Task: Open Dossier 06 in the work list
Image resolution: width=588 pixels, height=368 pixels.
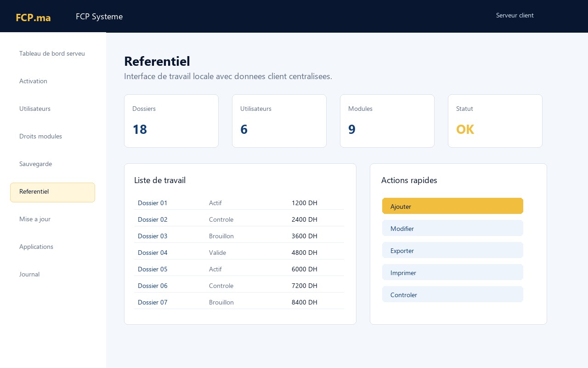Action: (x=153, y=286)
